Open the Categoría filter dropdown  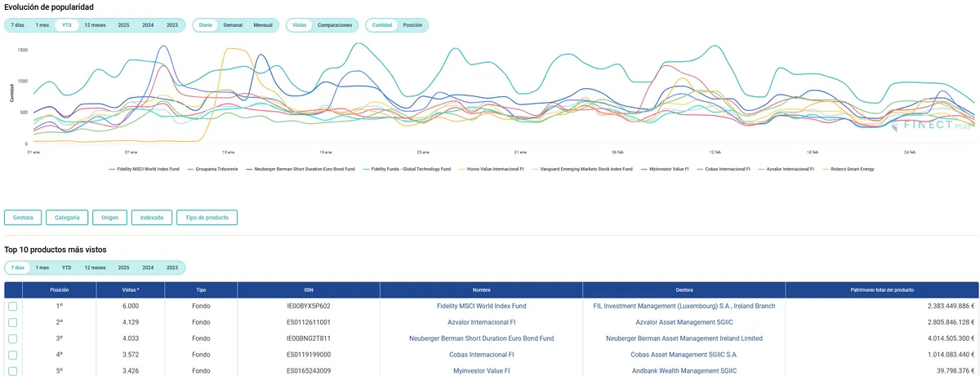coord(68,218)
